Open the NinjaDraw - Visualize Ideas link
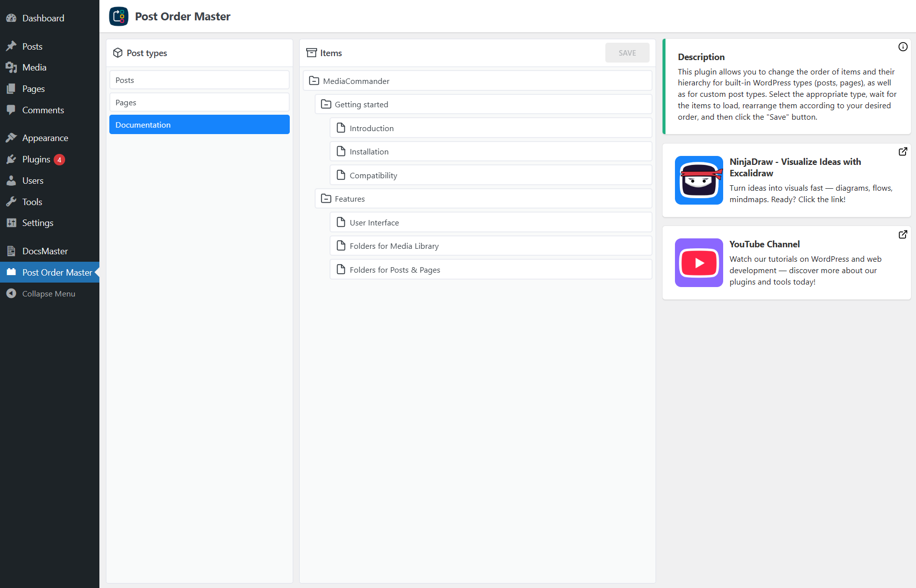This screenshot has height=588, width=916. pyautogui.click(x=795, y=167)
